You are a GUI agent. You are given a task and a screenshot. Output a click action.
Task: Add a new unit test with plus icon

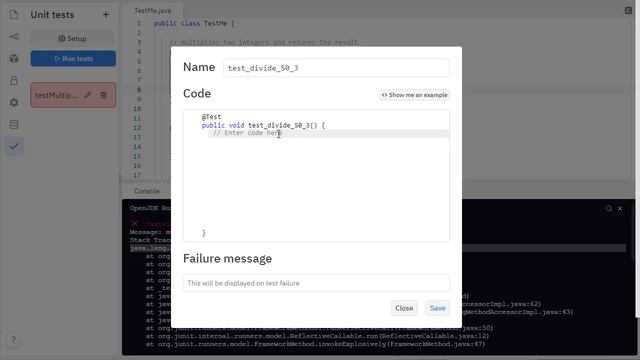click(106, 15)
